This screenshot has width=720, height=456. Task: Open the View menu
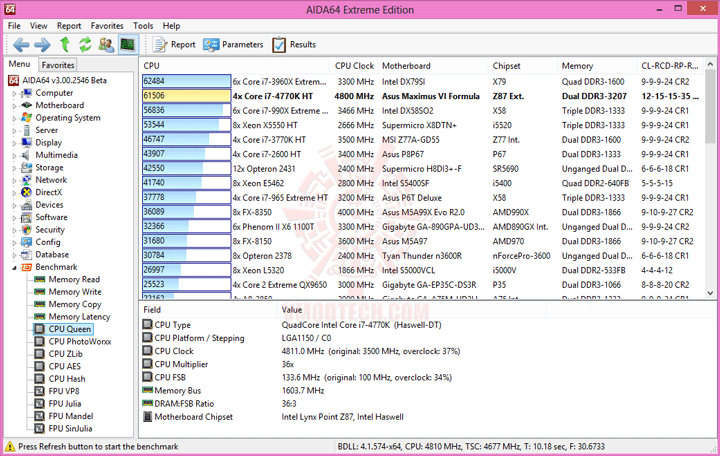point(39,26)
